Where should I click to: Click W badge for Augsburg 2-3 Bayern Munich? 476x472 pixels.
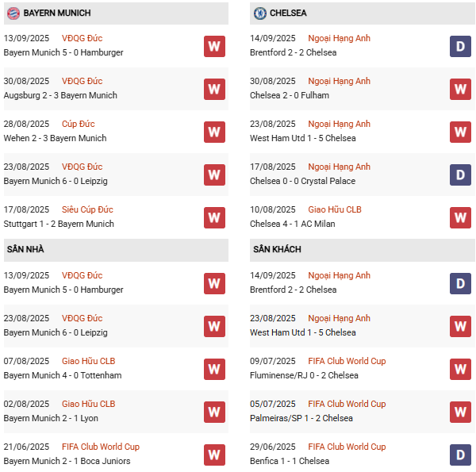[x=214, y=89]
